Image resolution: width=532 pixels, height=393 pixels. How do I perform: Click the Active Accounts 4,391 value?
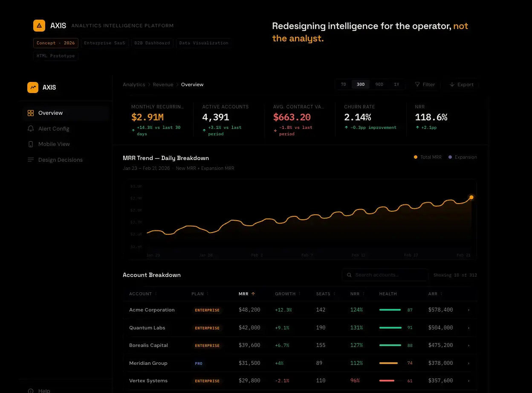click(216, 117)
